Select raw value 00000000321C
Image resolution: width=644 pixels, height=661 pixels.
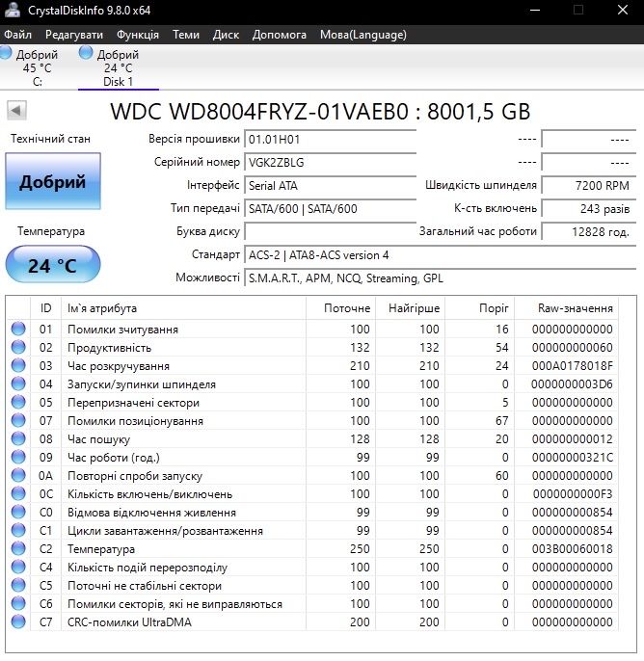[573, 458]
